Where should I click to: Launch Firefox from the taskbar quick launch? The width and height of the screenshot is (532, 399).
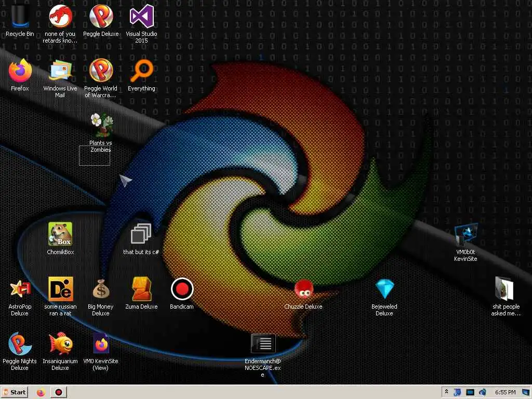click(x=41, y=393)
